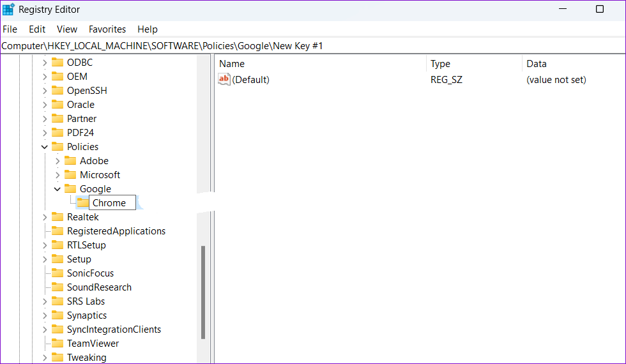The width and height of the screenshot is (626, 364).
Task: Select the TeamViewer key label
Action: click(x=93, y=344)
